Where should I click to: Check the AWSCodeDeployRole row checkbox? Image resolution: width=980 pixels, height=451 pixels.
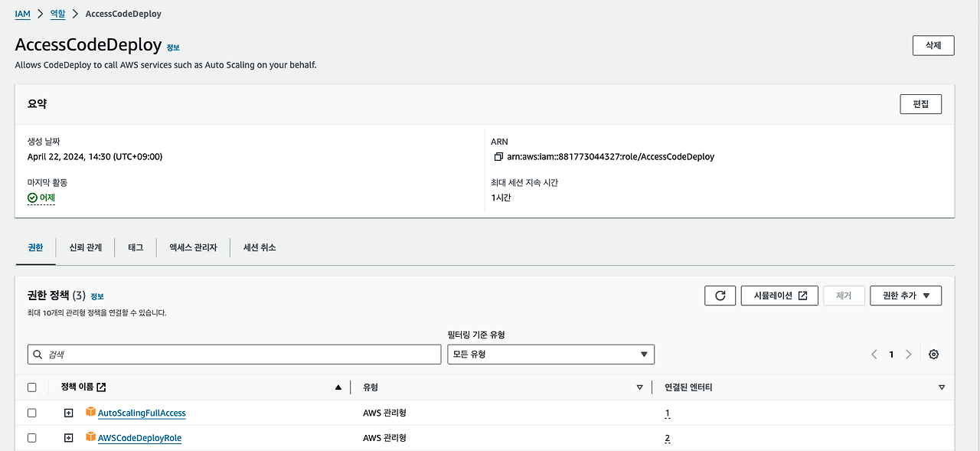pyautogui.click(x=32, y=438)
